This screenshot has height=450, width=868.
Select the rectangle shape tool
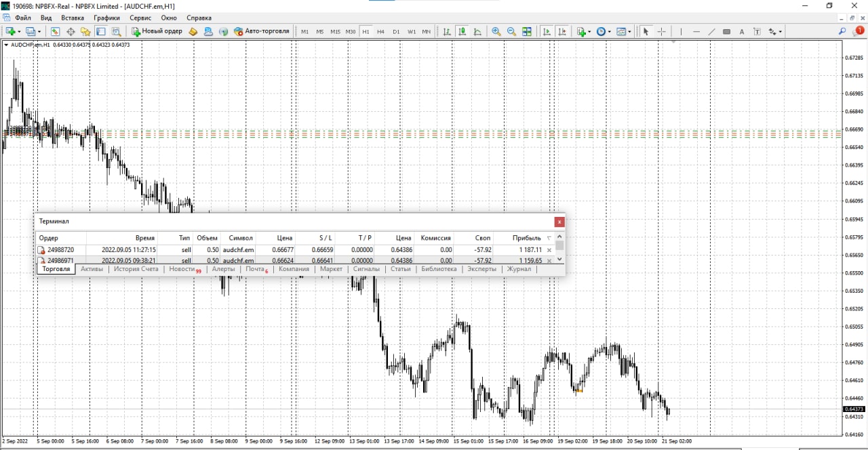click(x=726, y=31)
